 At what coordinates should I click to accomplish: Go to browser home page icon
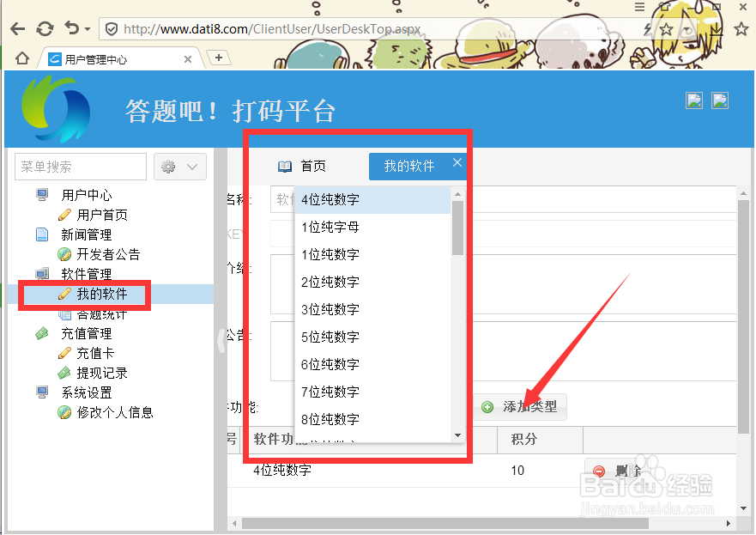tap(22, 58)
